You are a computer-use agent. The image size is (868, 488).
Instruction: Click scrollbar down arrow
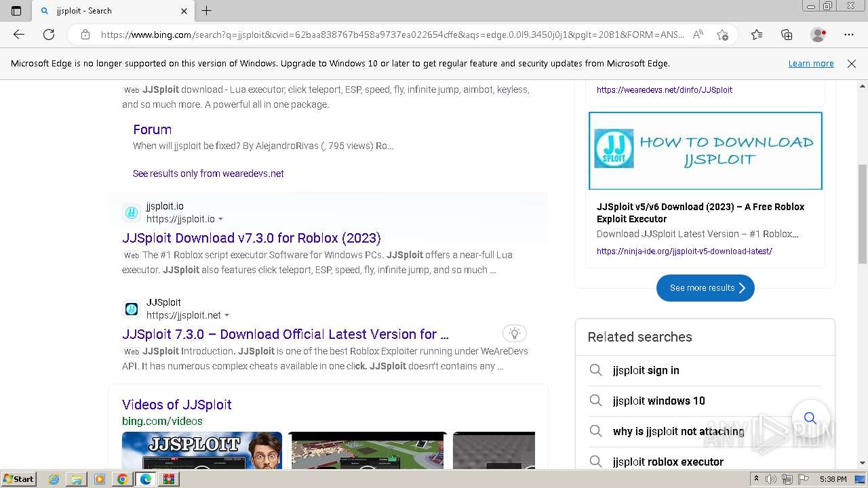click(x=863, y=464)
